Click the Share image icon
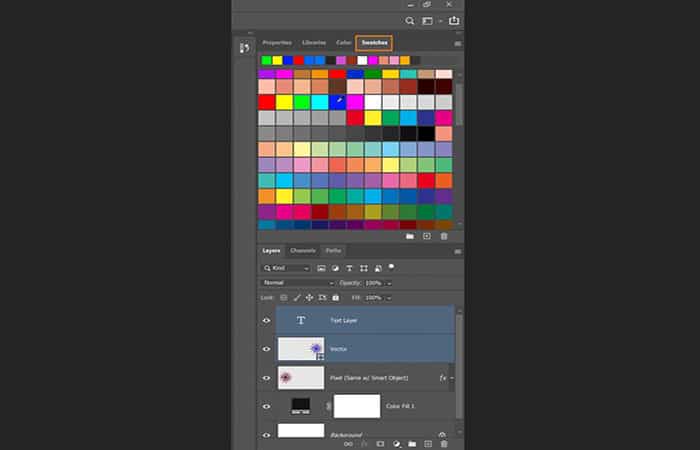Screen dimensions: 700x450 pos(454,21)
